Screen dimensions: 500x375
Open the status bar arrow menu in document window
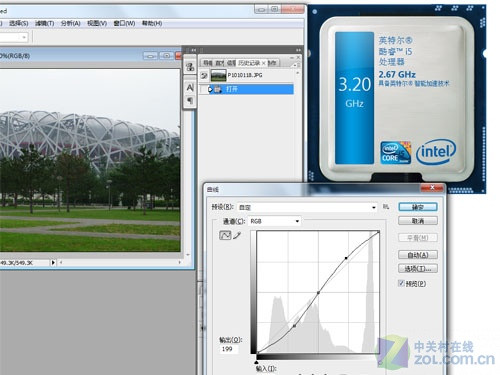point(53,263)
